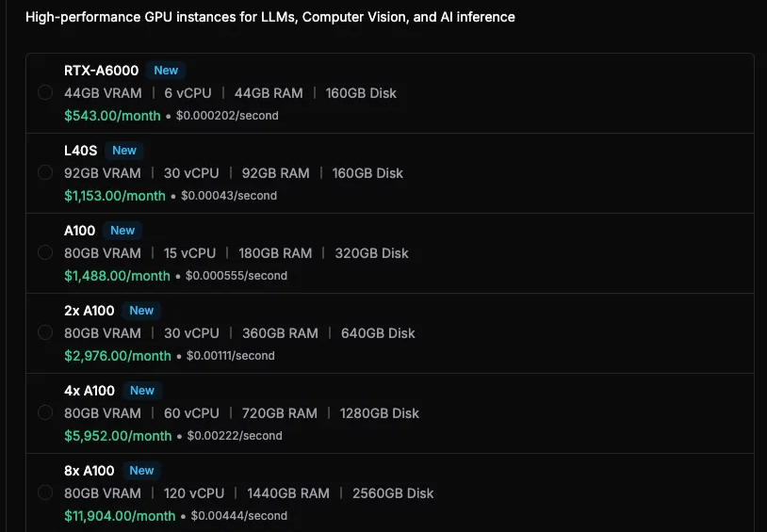Click the $0.00444/second rate

tap(239, 516)
